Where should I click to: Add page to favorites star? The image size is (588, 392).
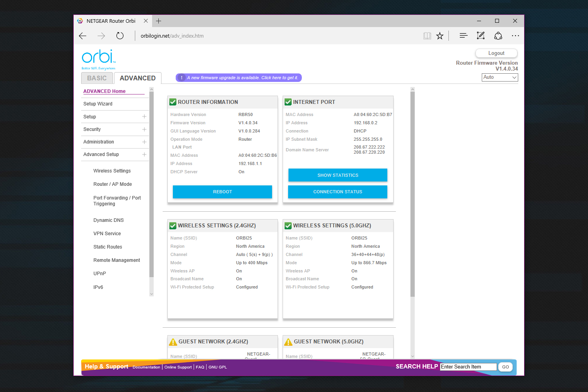[440, 36]
